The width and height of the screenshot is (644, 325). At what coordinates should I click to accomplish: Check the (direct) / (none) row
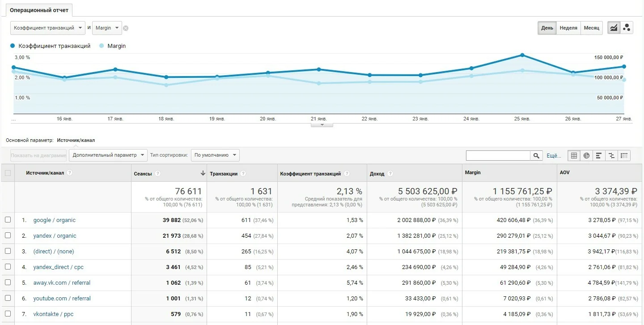click(8, 251)
